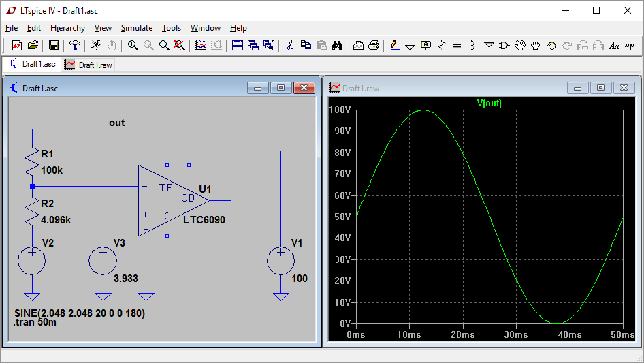The width and height of the screenshot is (644, 363).
Task: Click V1's 100 value
Action: 300,279
